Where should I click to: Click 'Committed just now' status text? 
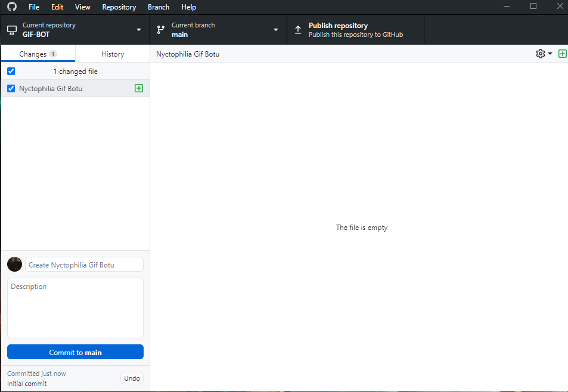(36, 374)
